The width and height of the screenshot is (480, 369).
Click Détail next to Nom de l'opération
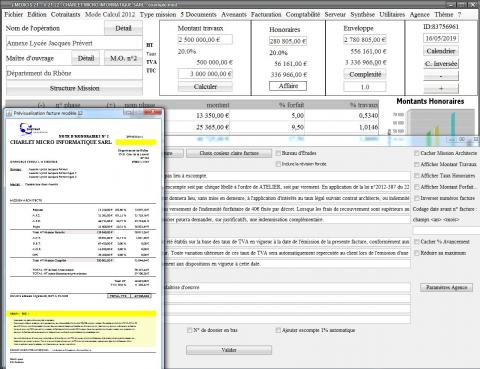point(123,28)
